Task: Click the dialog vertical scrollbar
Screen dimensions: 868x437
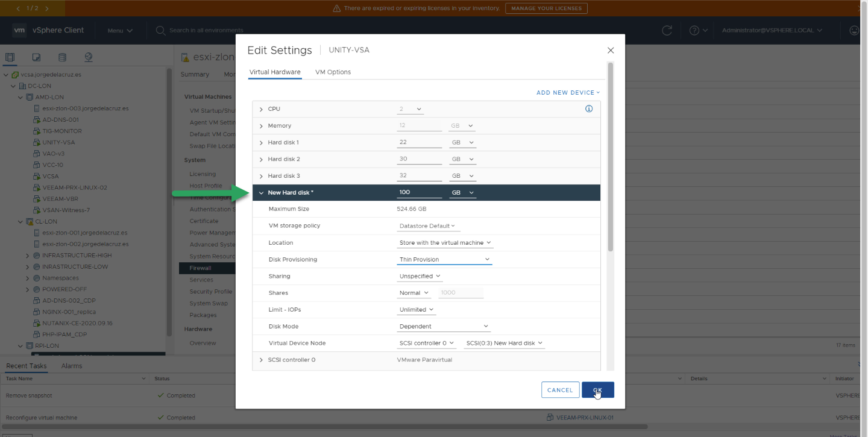Action: (x=611, y=157)
